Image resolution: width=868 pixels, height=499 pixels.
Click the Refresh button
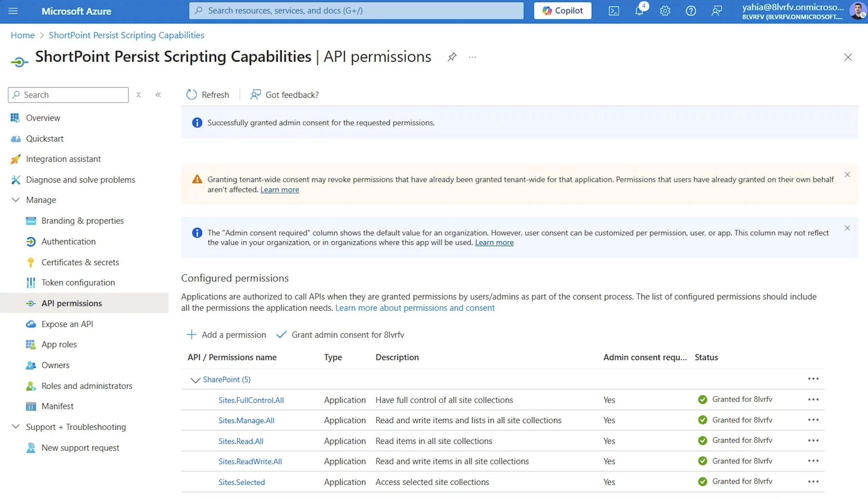(x=207, y=95)
